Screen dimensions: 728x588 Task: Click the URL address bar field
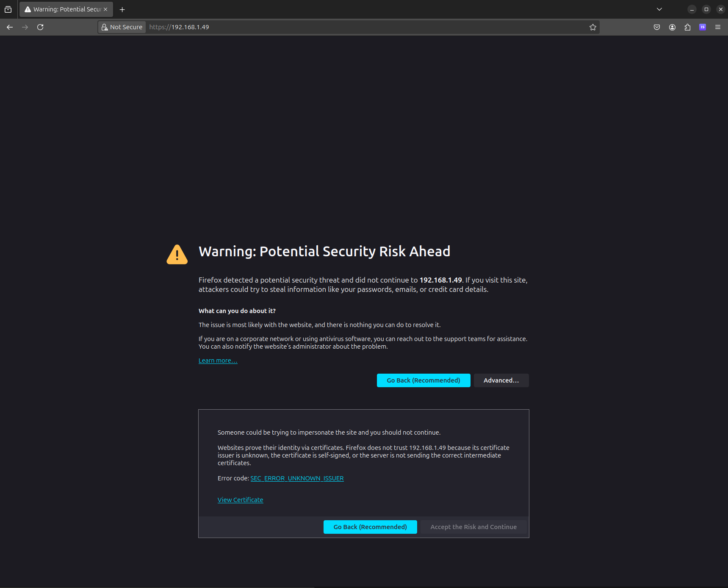click(364, 27)
